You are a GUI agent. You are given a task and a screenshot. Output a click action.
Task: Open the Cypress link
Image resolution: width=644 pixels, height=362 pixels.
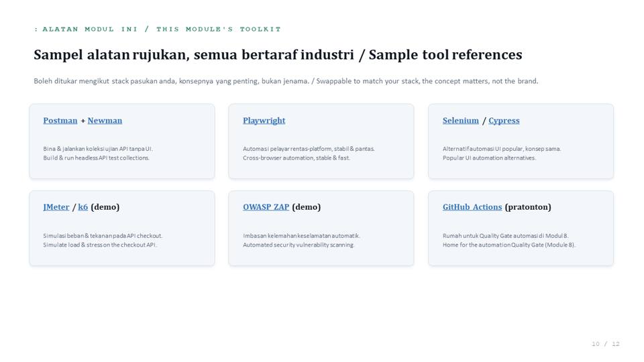[x=504, y=121]
